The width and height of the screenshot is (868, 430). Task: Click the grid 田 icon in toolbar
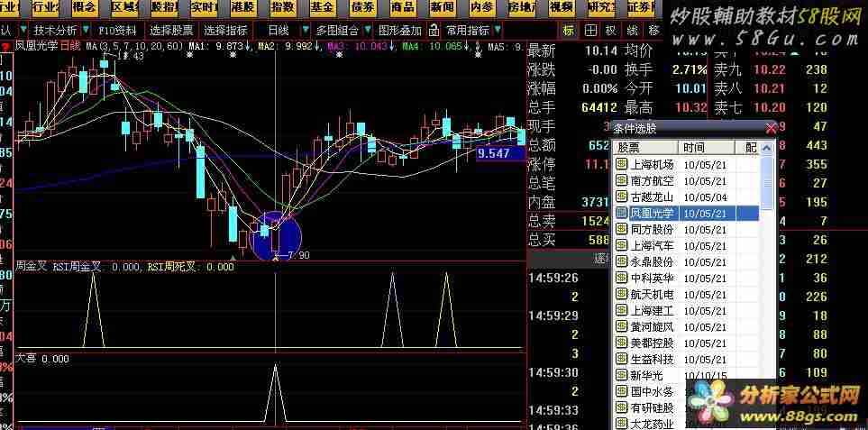(590, 30)
